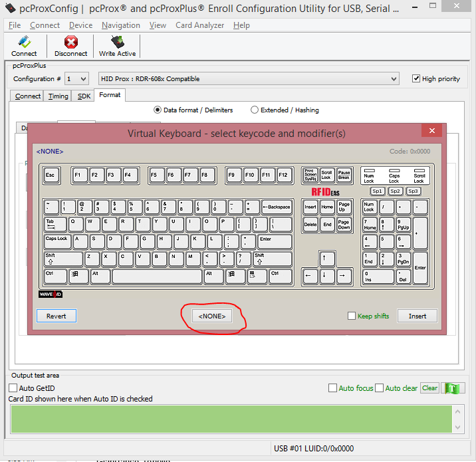Select the left Ctrl key
The width and height of the screenshot is (476, 462).
pos(55,277)
